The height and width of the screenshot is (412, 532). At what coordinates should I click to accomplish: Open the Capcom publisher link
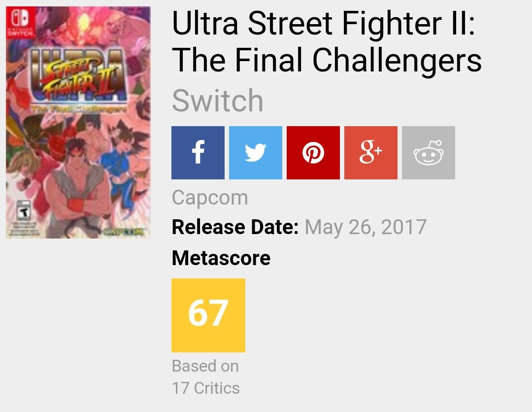point(210,198)
